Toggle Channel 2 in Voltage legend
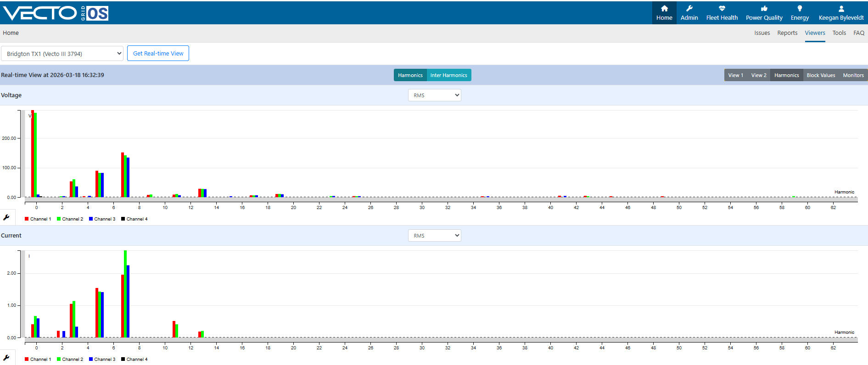 point(70,219)
